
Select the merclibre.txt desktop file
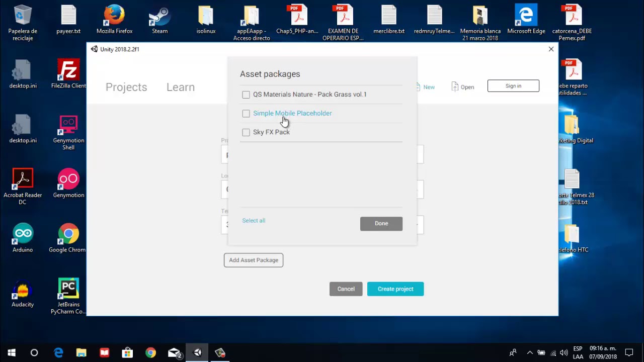click(x=389, y=20)
